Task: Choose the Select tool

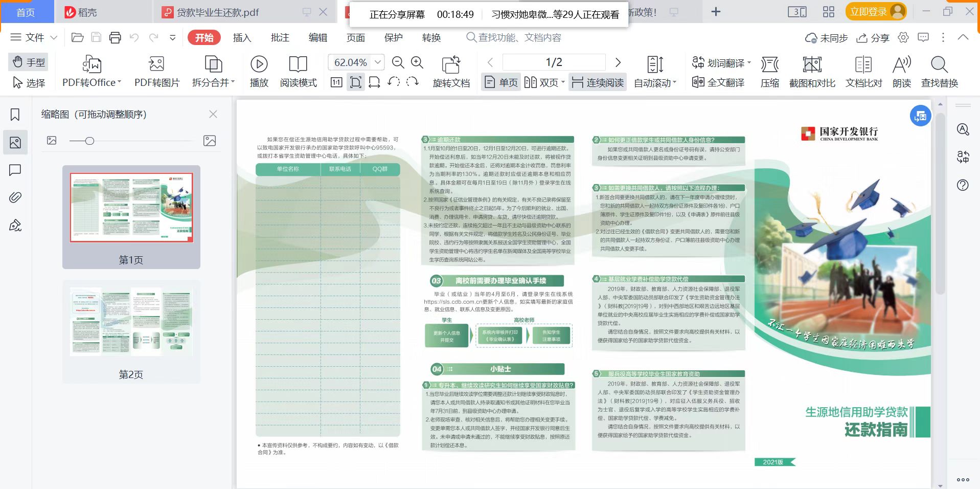Action: (29, 82)
